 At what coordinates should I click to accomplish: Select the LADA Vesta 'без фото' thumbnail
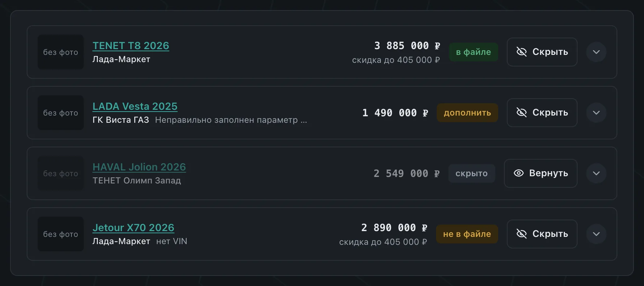(x=61, y=113)
